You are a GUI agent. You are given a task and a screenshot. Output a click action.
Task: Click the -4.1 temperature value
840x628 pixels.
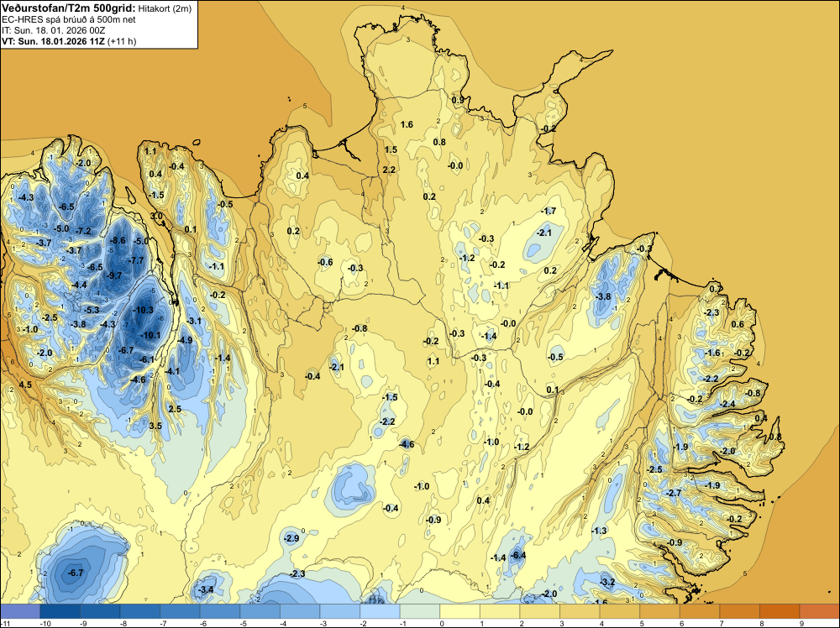(x=172, y=371)
